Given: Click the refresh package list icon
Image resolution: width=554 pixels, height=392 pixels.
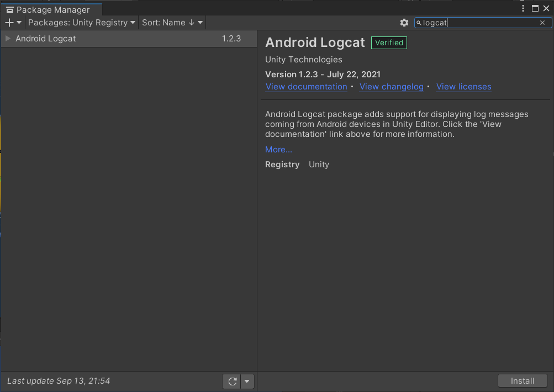Looking at the screenshot, I should 232,382.
